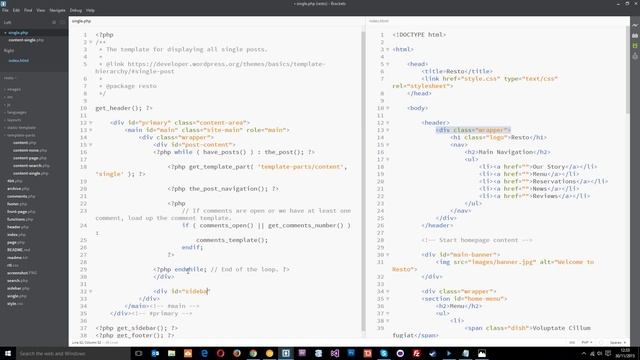Open Chrome from the taskbar
Image resolution: width=640 pixels, height=360 pixels.
point(253,353)
